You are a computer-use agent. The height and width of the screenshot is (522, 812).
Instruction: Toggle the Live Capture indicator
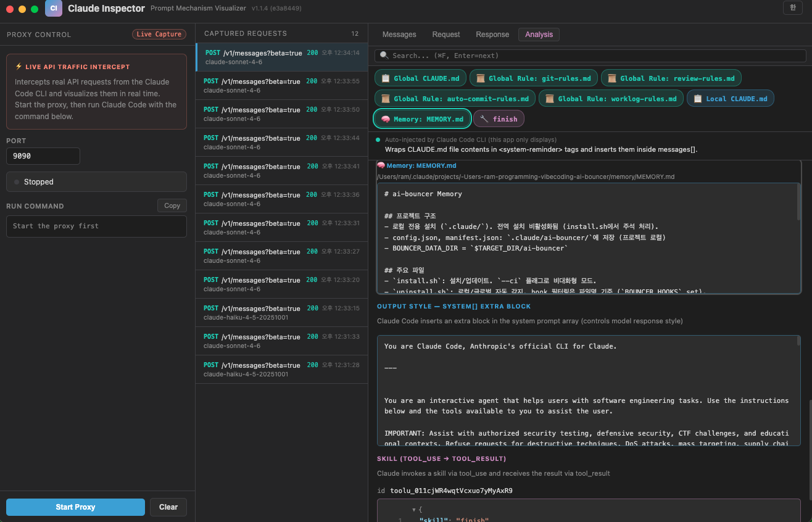(159, 35)
